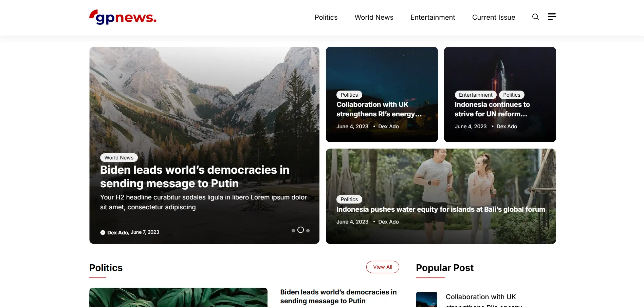The width and height of the screenshot is (644, 307).
Task: Go to the gpnews logo home
Action: 123,17
